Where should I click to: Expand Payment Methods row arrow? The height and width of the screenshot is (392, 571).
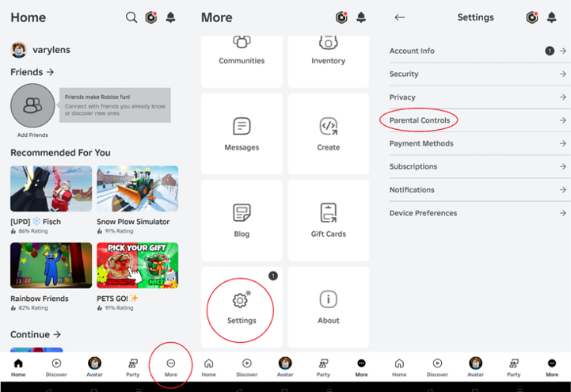pyautogui.click(x=562, y=143)
